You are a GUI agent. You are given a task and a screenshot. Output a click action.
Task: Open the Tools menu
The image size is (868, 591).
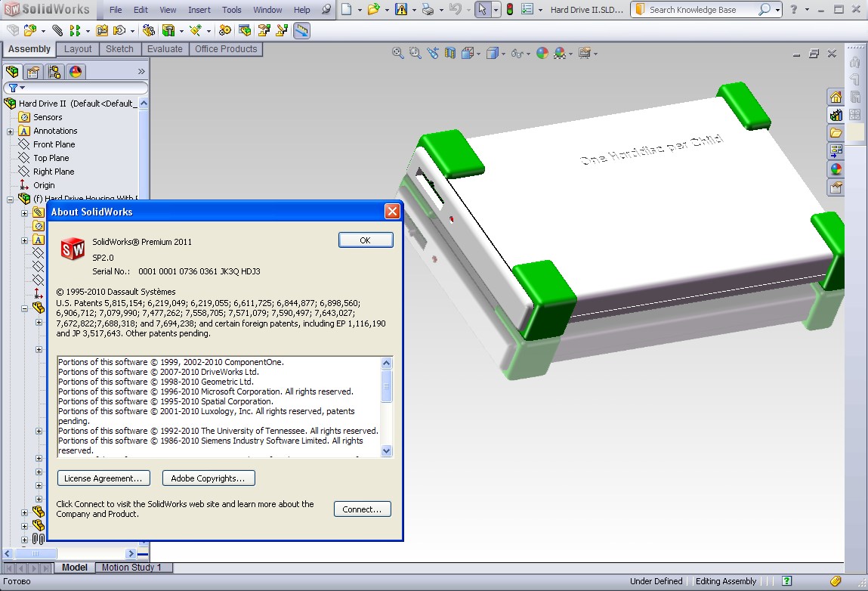pos(232,10)
